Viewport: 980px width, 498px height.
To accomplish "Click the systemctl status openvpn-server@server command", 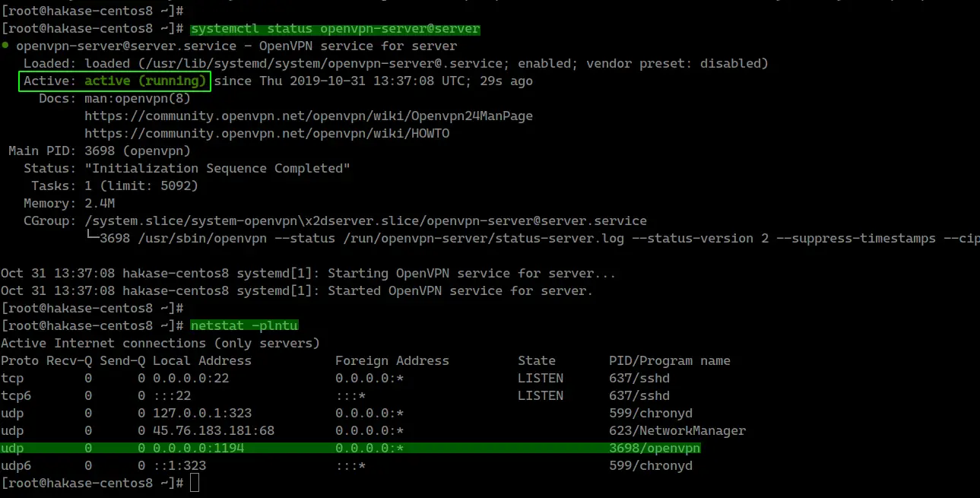I will pyautogui.click(x=335, y=29).
